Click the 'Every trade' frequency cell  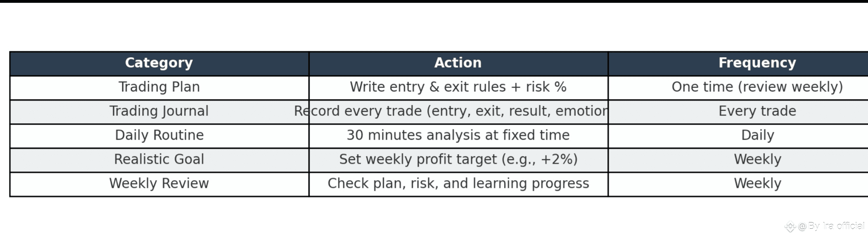click(738, 112)
